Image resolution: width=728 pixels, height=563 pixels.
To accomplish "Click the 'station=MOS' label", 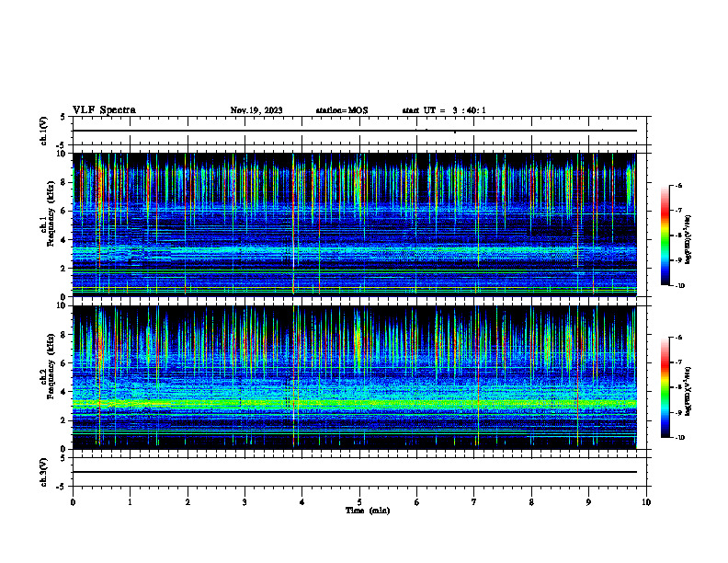I will coord(342,110).
